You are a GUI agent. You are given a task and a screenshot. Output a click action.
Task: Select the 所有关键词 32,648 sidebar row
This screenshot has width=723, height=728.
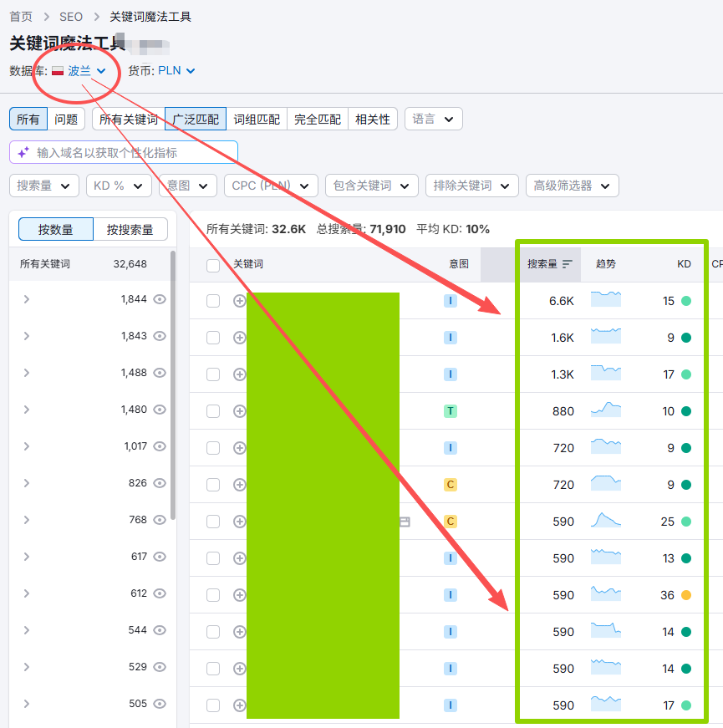pos(90,264)
